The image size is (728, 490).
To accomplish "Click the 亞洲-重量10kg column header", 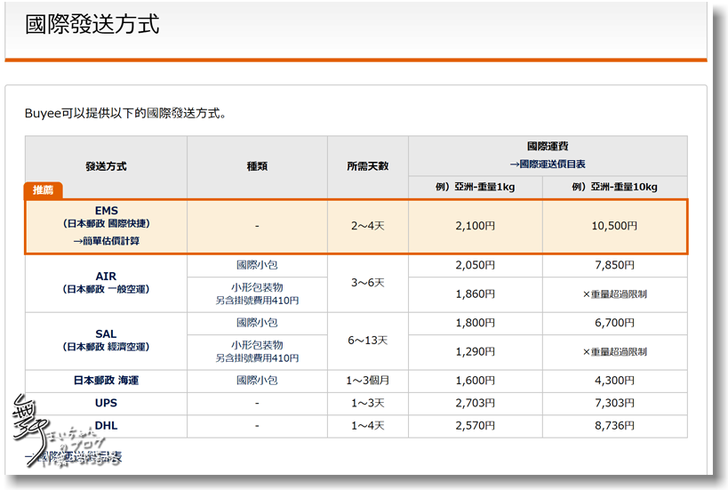I will coord(614,187).
